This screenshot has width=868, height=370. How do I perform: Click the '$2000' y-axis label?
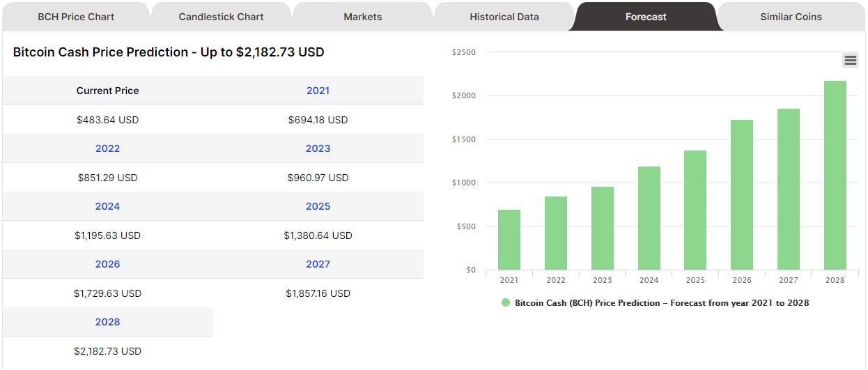coord(464,95)
